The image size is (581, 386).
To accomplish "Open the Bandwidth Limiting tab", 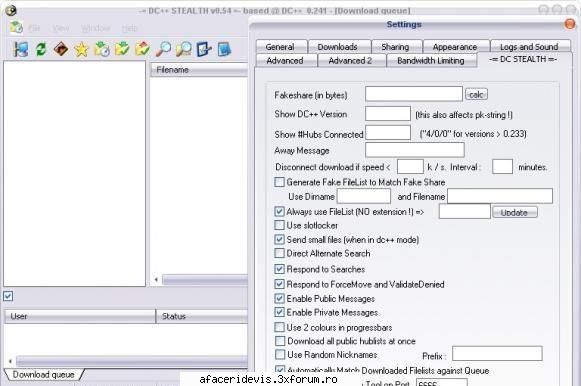I will tap(431, 60).
